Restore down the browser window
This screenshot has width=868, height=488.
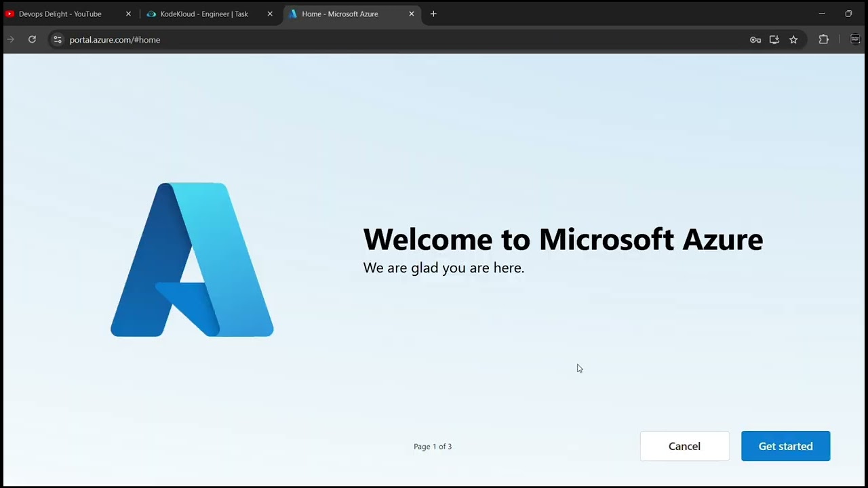(848, 14)
